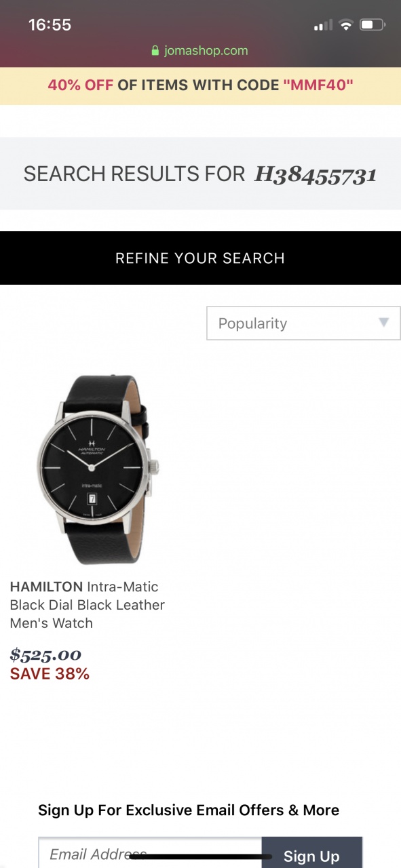This screenshot has height=868, width=401.
Task: Focus the Email Address input field
Action: click(x=150, y=852)
